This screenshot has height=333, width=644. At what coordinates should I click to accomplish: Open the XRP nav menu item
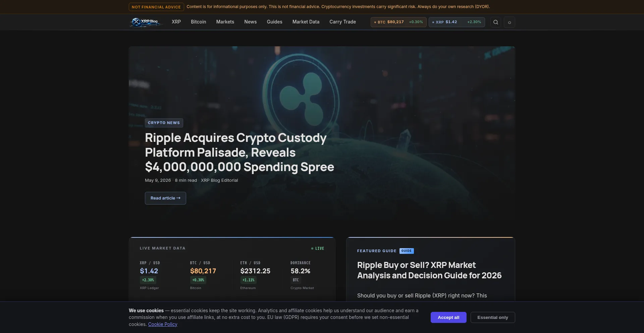pyautogui.click(x=176, y=22)
